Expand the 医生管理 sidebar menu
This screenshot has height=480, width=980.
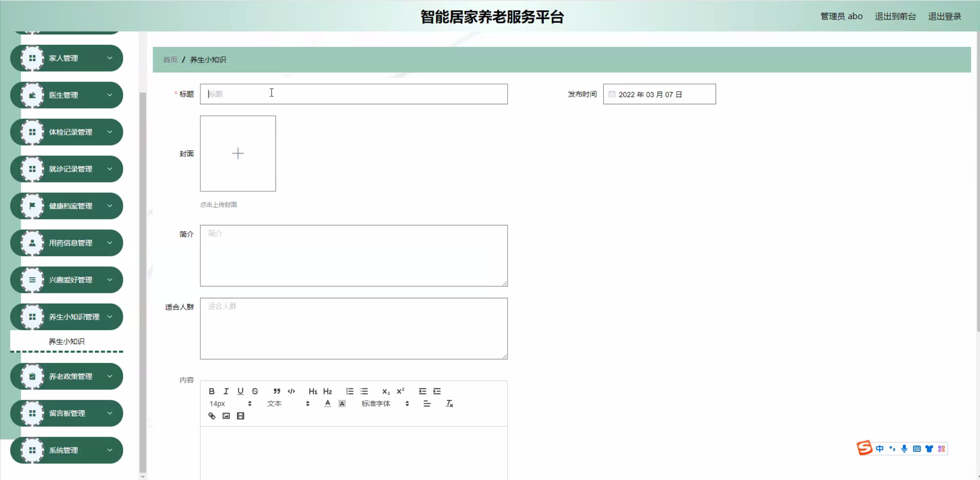pos(67,95)
